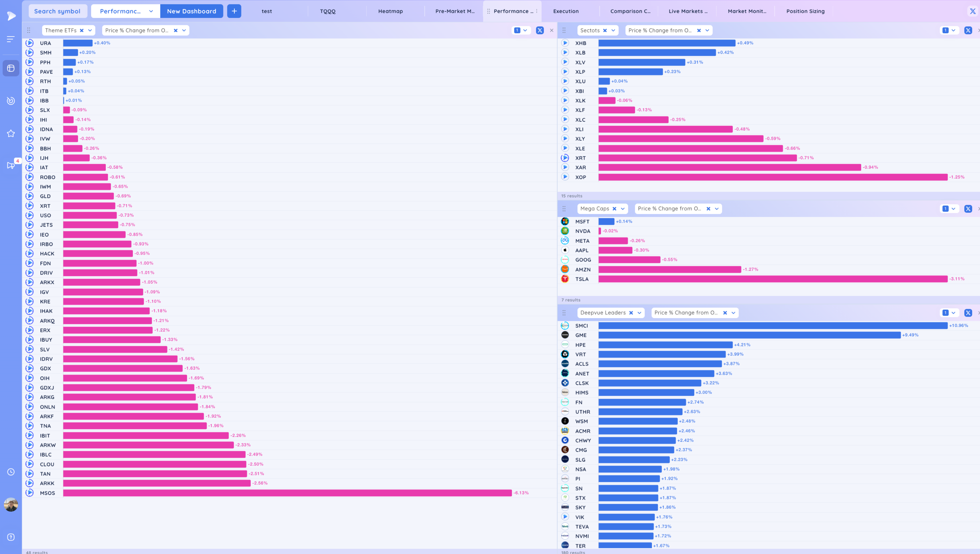Click the user profile avatar
Screen dimensions: 980x554
[x=11, y=505]
